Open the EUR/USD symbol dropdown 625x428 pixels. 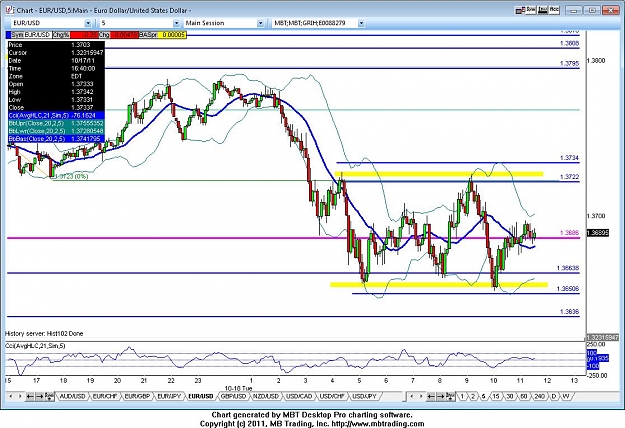tap(88, 23)
